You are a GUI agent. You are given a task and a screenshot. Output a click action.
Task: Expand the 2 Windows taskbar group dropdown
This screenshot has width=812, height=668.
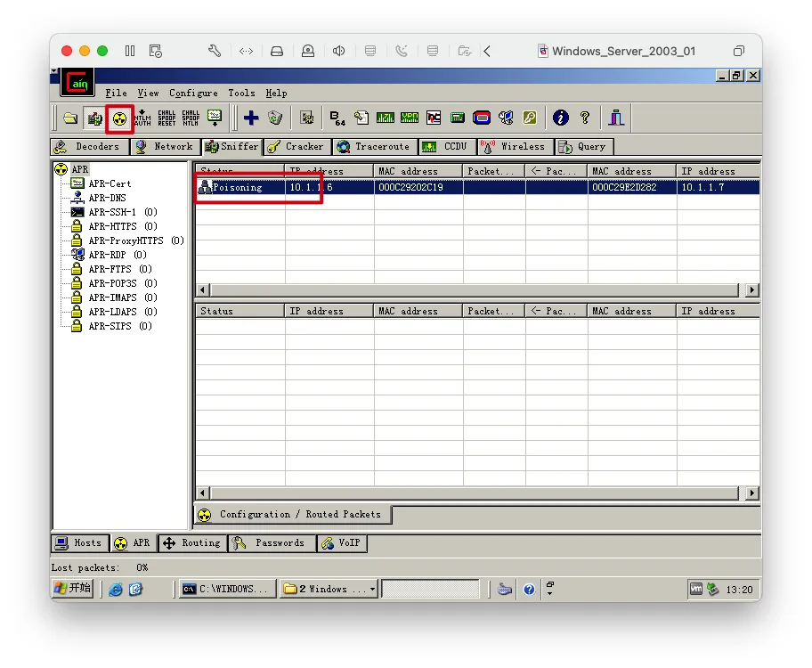(372, 590)
